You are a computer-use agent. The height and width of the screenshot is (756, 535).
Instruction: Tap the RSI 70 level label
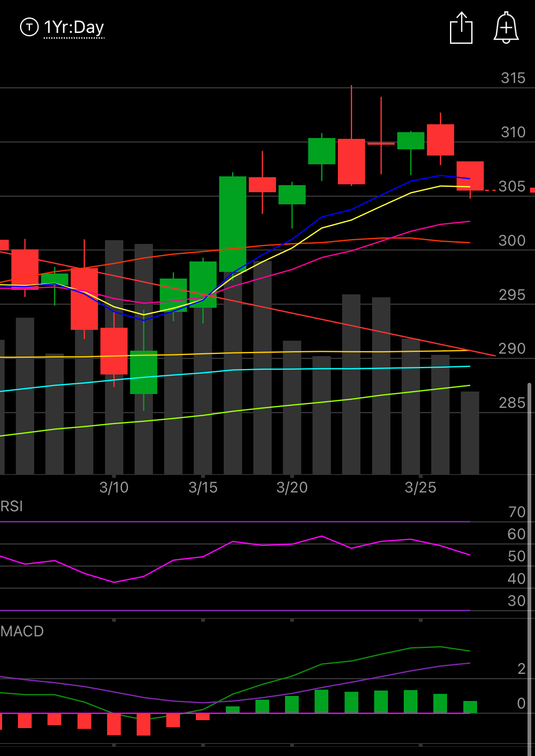(517, 512)
